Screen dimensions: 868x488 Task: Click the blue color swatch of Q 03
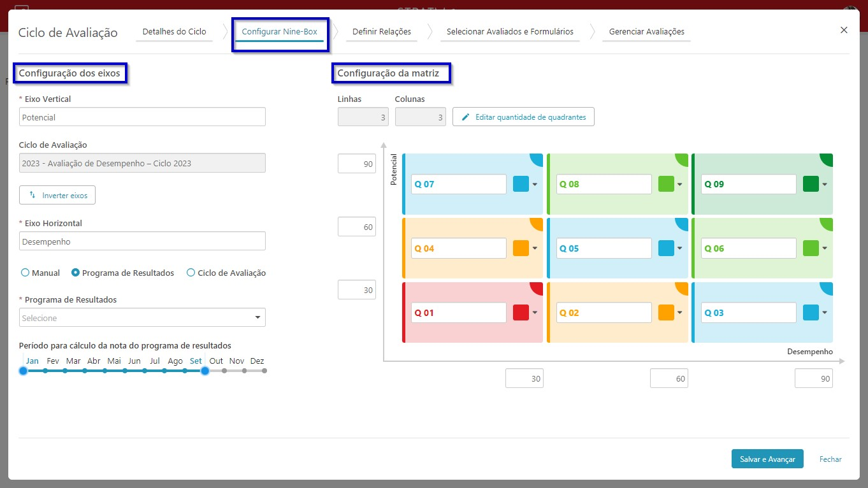pyautogui.click(x=811, y=313)
